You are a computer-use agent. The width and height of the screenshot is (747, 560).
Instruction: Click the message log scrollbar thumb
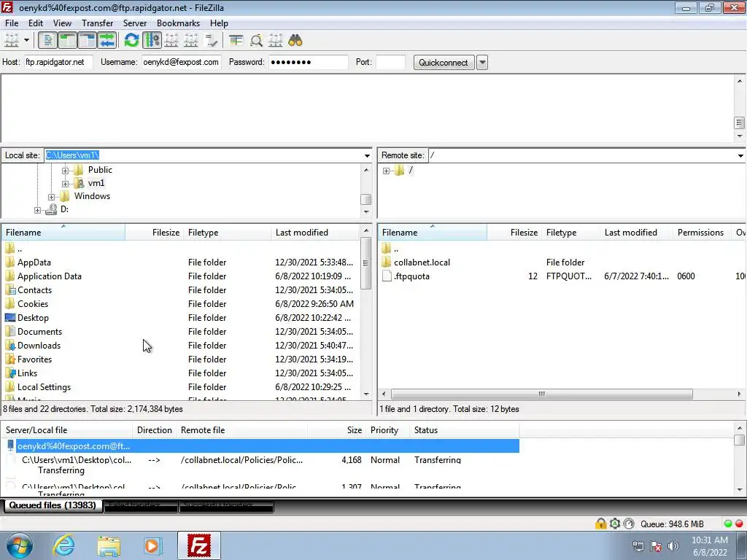pos(740,122)
